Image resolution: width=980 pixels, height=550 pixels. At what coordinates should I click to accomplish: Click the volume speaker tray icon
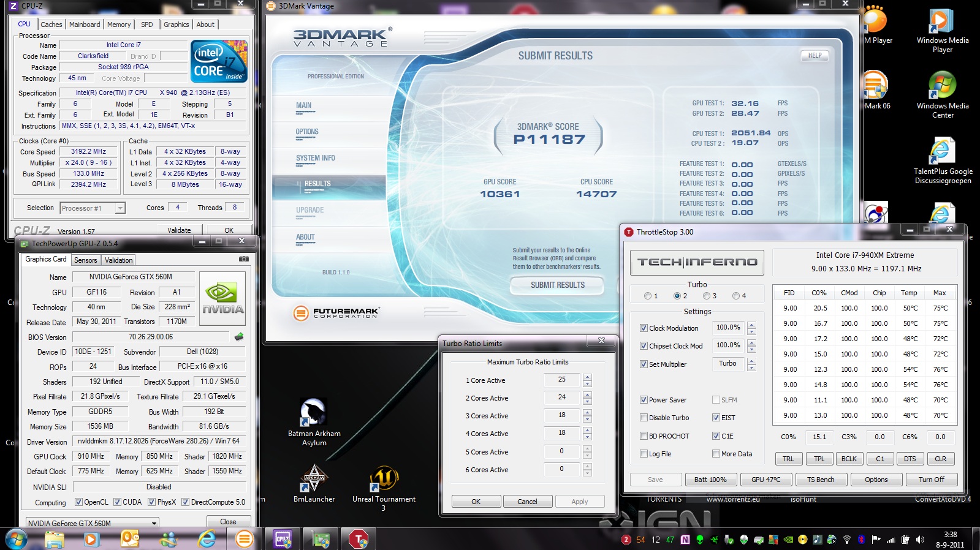(920, 540)
